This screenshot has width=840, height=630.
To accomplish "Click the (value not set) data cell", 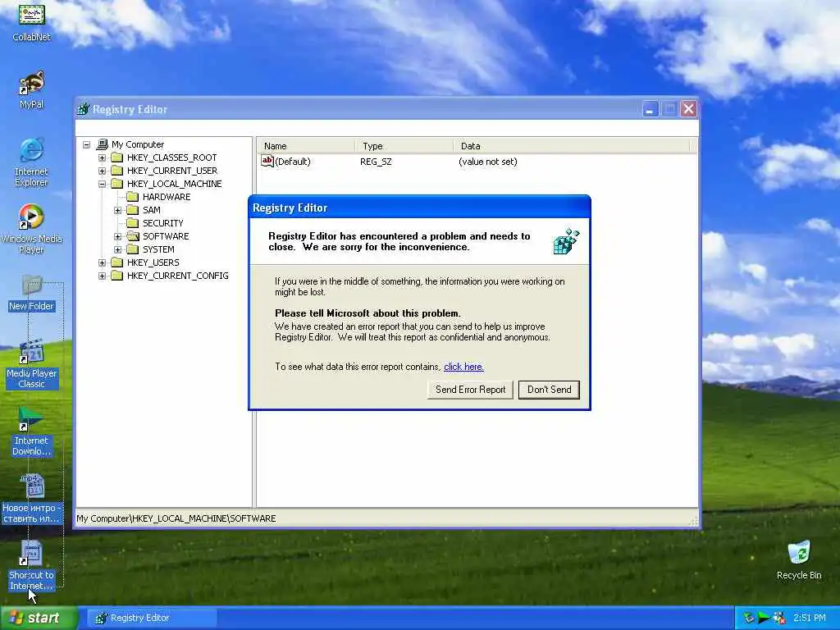I will [x=488, y=162].
